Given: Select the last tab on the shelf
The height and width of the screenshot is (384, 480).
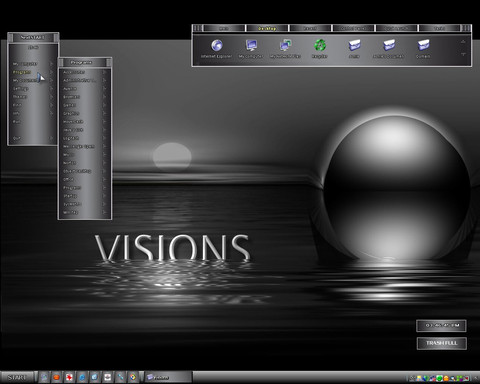Looking at the screenshot, I should [439, 28].
